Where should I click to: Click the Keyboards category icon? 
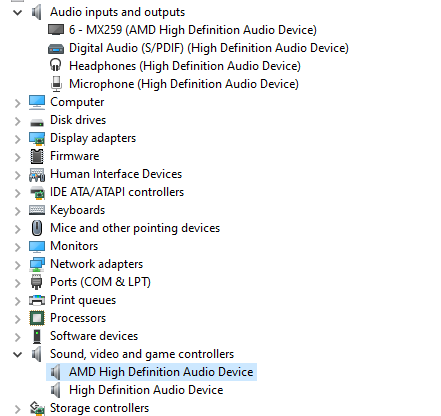(x=37, y=210)
